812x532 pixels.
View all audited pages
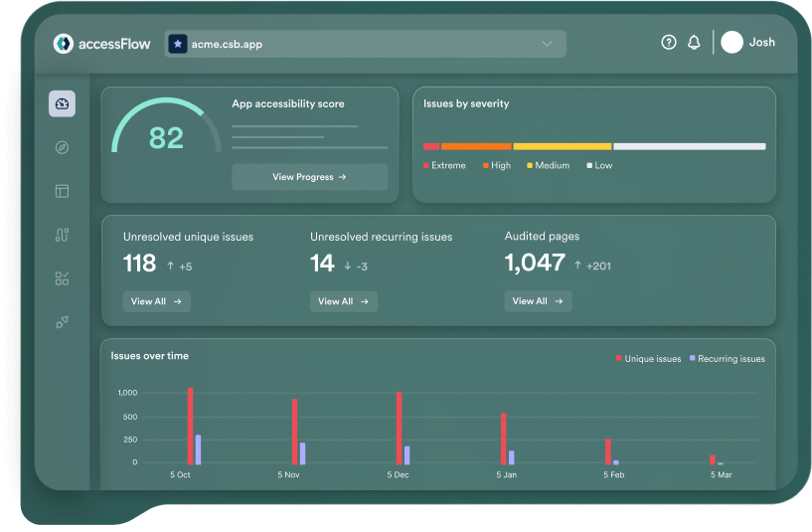[x=538, y=301]
